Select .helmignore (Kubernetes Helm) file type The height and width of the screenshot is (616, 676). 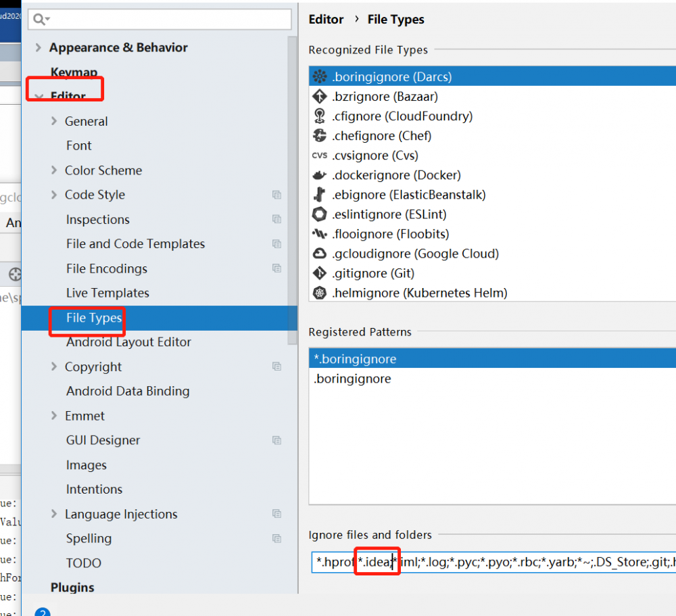(x=492, y=293)
